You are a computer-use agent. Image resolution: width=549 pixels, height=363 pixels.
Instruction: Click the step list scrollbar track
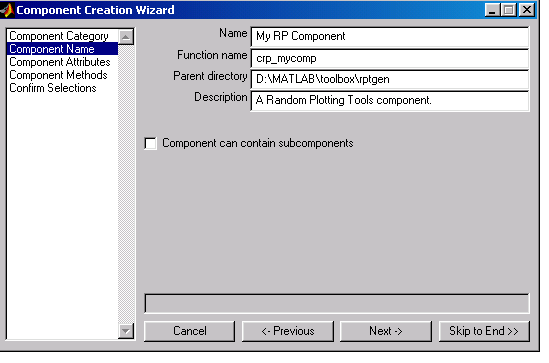coord(126,184)
